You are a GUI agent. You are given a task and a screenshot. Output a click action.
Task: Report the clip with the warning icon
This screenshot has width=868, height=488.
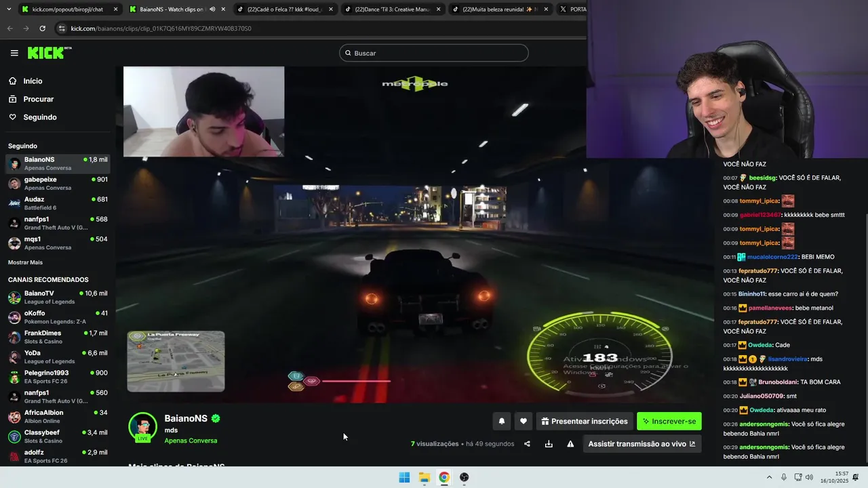pyautogui.click(x=570, y=444)
